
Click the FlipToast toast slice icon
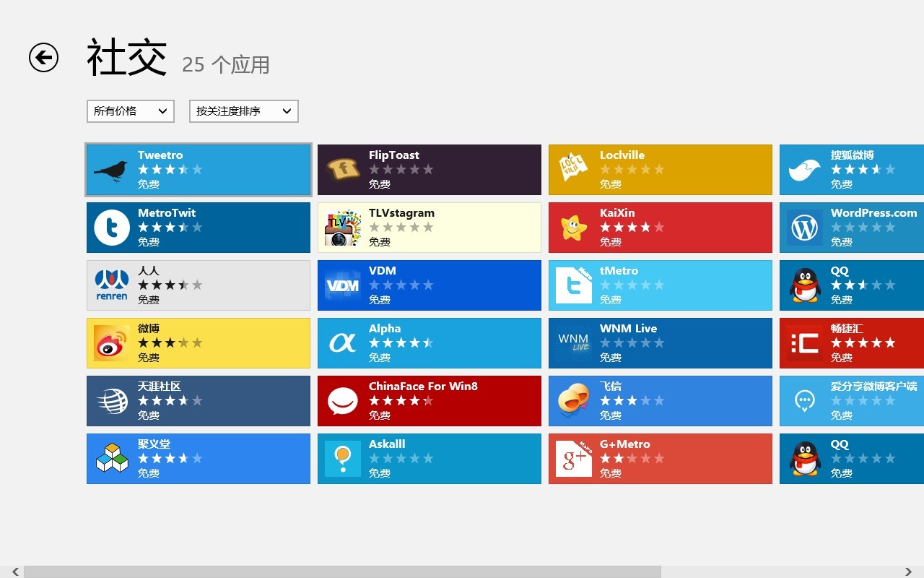[x=343, y=170]
